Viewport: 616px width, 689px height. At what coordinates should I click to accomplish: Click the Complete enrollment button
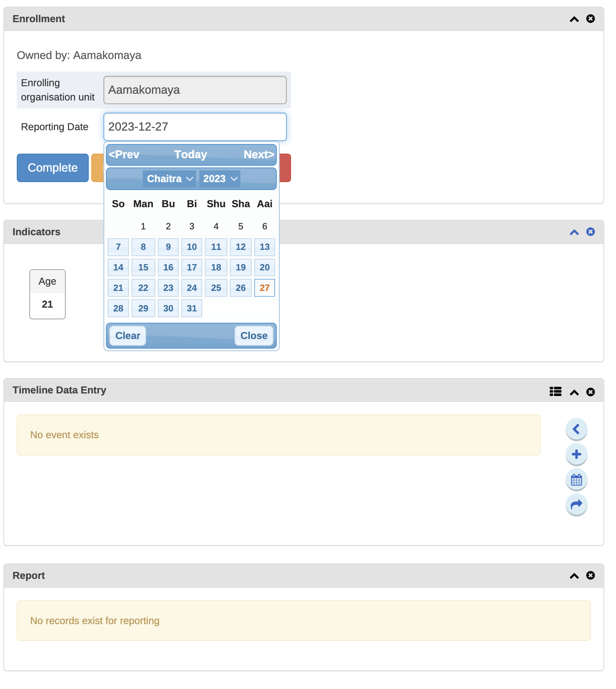[53, 168]
